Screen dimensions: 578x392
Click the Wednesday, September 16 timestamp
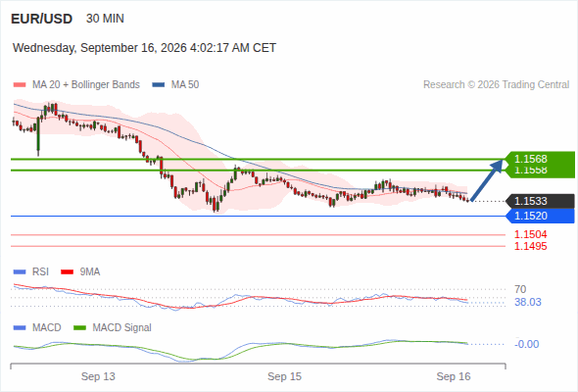(144, 48)
